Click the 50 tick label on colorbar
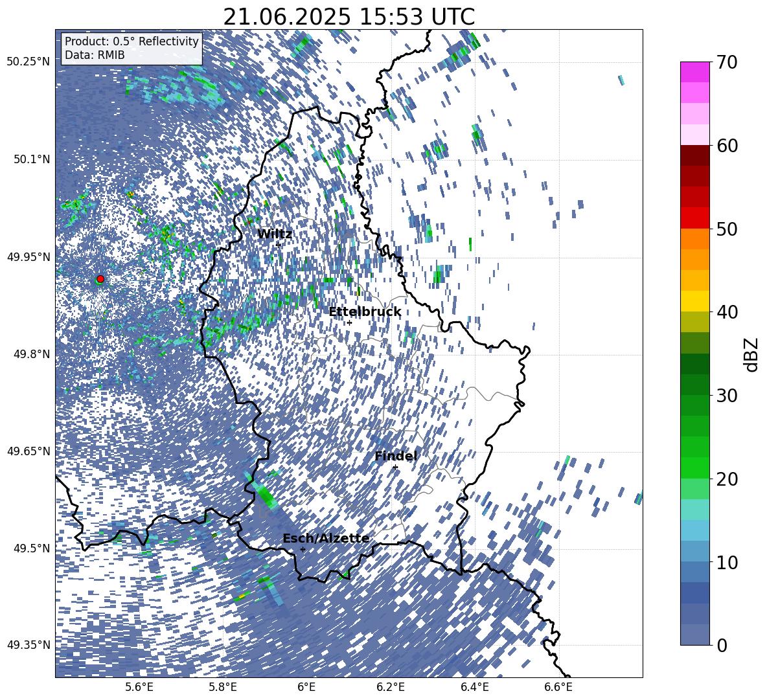 coord(726,229)
